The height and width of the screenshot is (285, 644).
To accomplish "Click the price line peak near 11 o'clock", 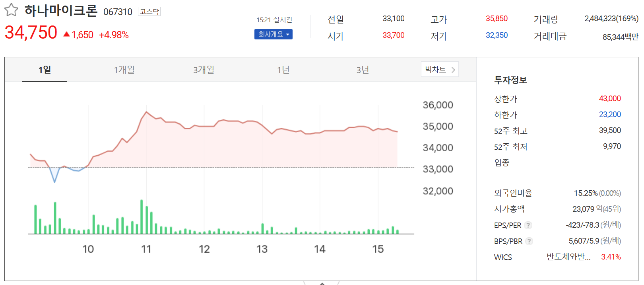I will click(x=146, y=112).
